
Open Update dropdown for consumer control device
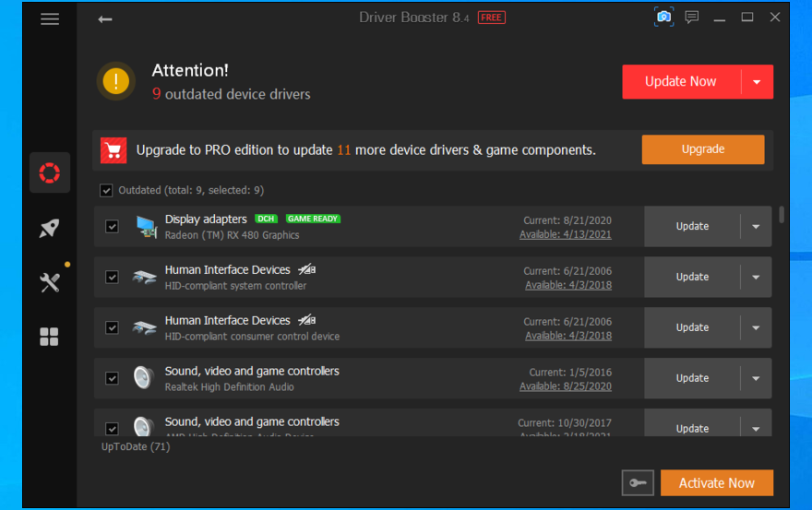[x=756, y=327]
